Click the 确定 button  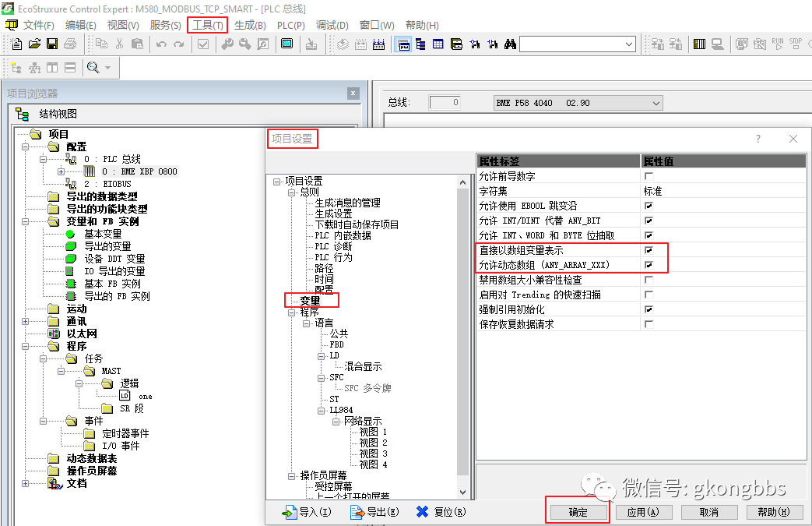pyautogui.click(x=578, y=513)
